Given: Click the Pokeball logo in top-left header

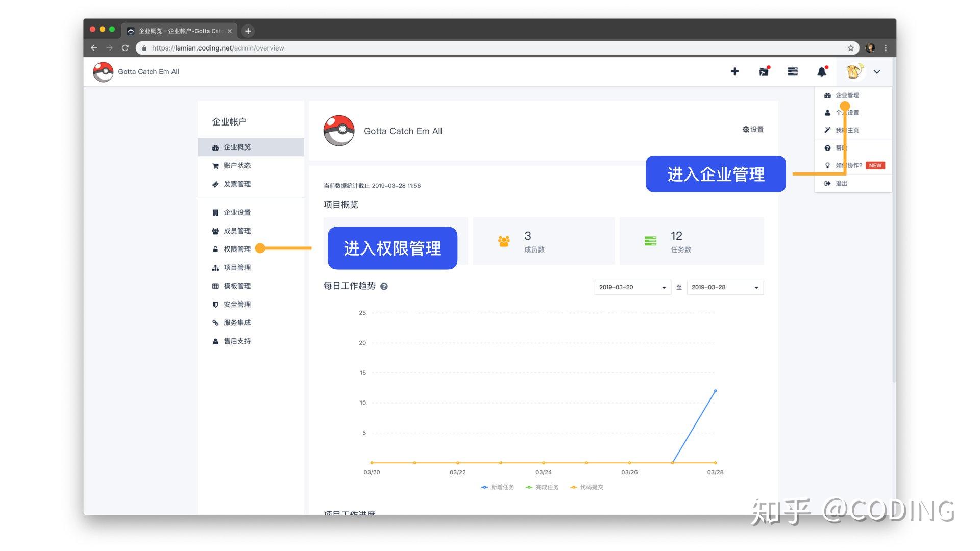Looking at the screenshot, I should pyautogui.click(x=103, y=72).
